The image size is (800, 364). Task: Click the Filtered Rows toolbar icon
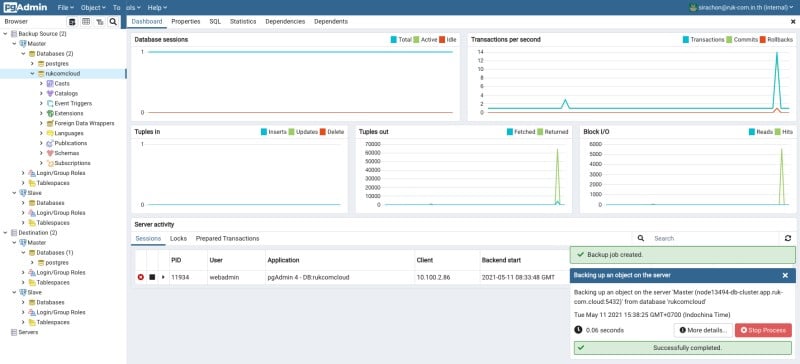tap(99, 21)
